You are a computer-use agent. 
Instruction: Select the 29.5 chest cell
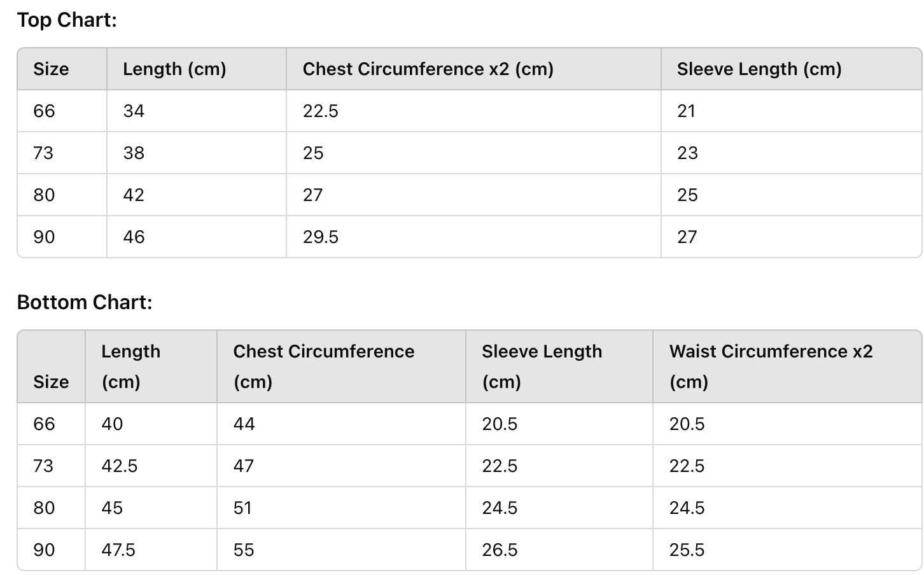pos(320,237)
